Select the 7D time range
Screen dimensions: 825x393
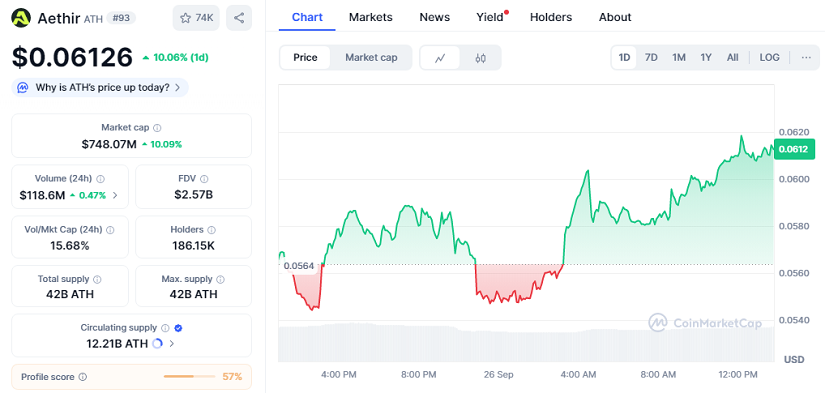651,57
